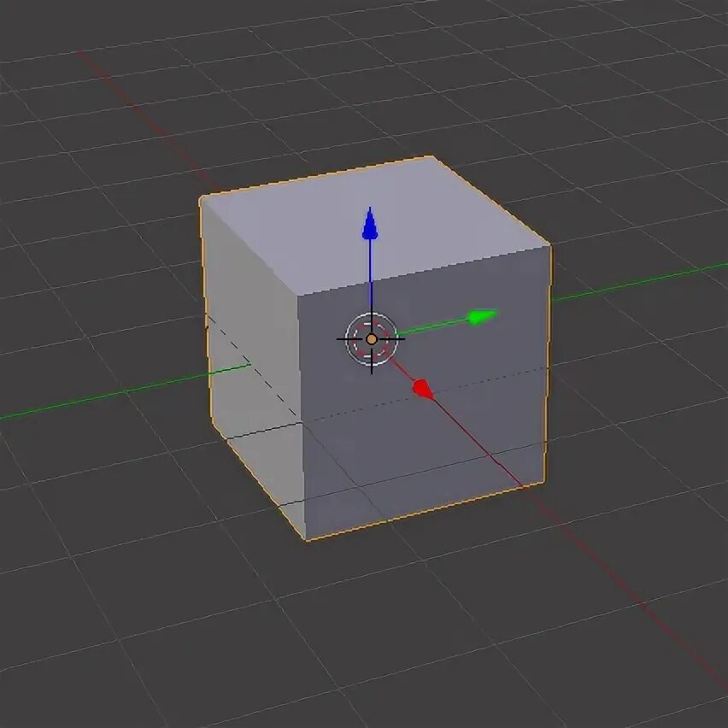Click the green Y-axis gizmo arrow
728x728 pixels.
(x=482, y=317)
